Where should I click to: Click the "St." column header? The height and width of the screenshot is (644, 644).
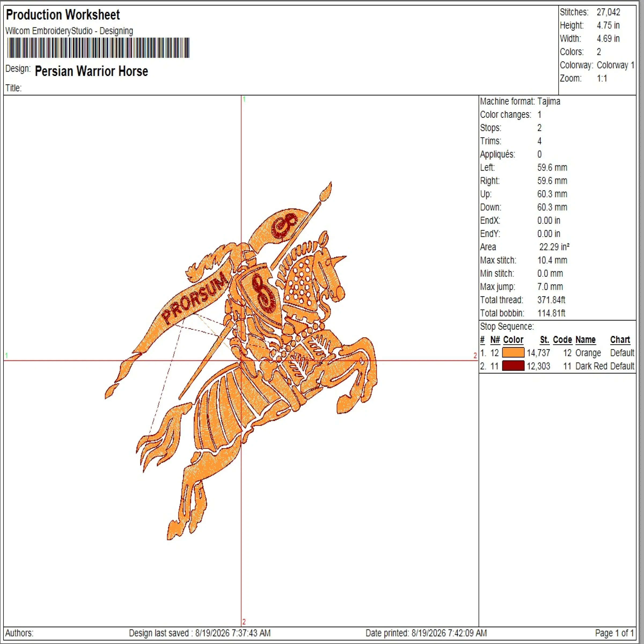[545, 340]
